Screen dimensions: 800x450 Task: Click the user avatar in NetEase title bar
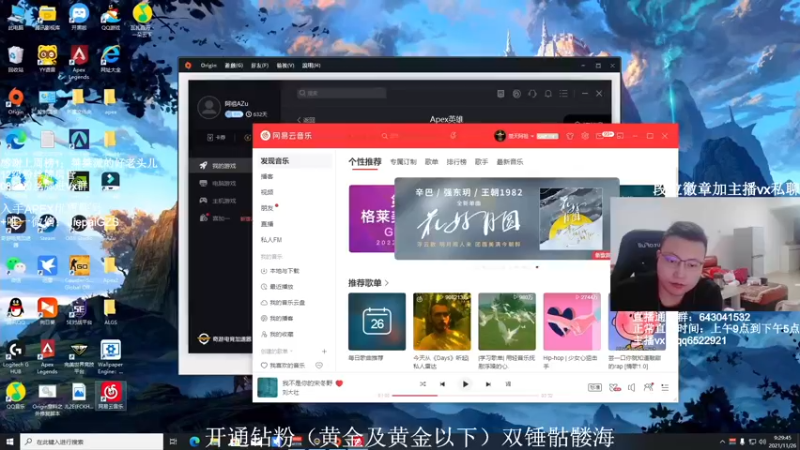(x=500, y=136)
